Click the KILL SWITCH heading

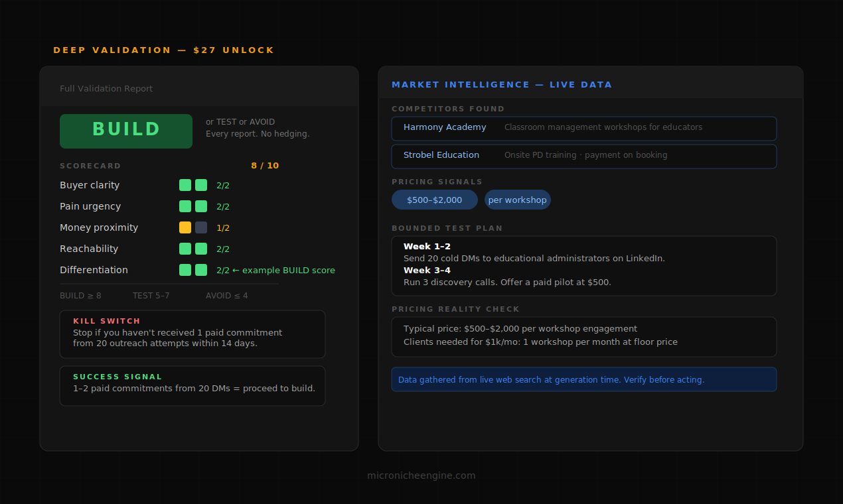107,321
